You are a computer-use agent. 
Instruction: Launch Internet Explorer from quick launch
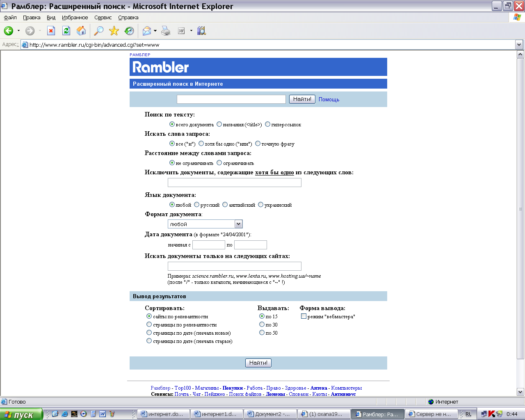tap(64, 414)
